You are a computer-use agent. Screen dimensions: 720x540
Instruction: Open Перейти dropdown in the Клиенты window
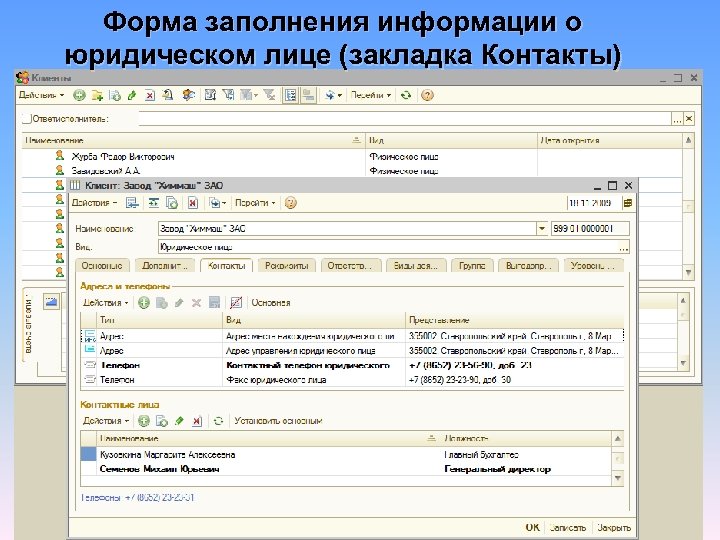tap(371, 95)
